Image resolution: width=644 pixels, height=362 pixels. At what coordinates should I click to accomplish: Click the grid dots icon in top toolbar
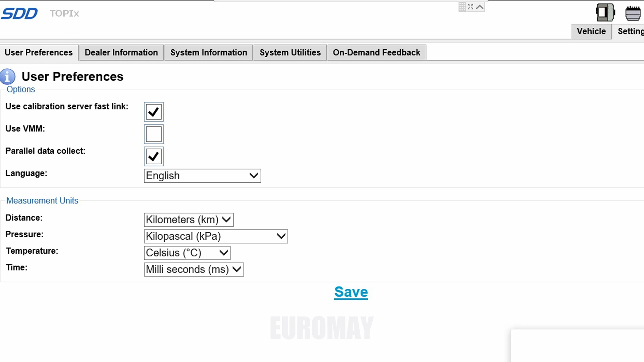click(x=462, y=7)
